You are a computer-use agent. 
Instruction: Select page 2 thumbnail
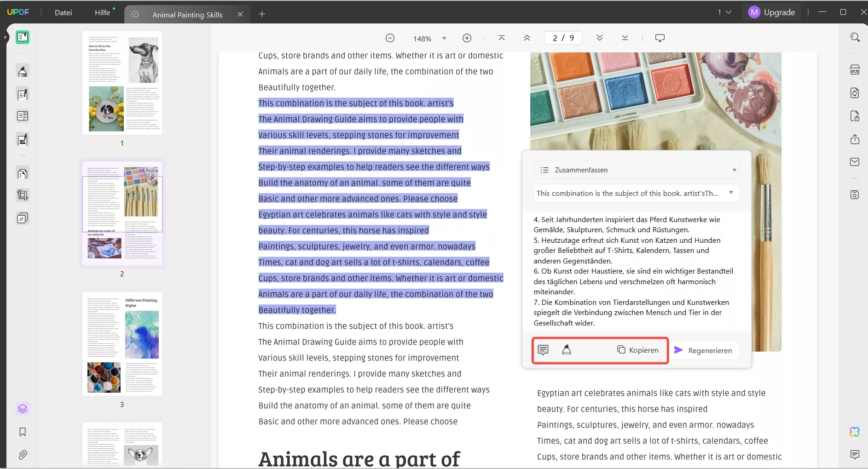pos(122,213)
